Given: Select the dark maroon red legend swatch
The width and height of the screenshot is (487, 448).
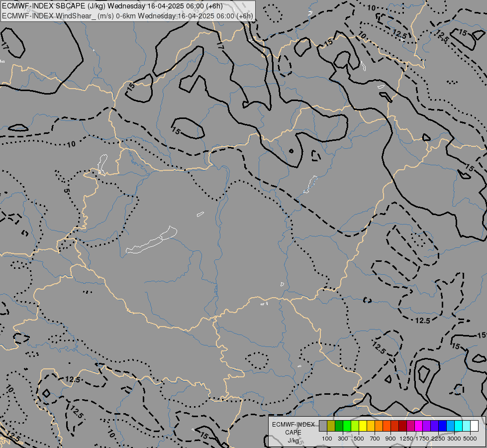Looking at the screenshot, I should click(402, 426).
